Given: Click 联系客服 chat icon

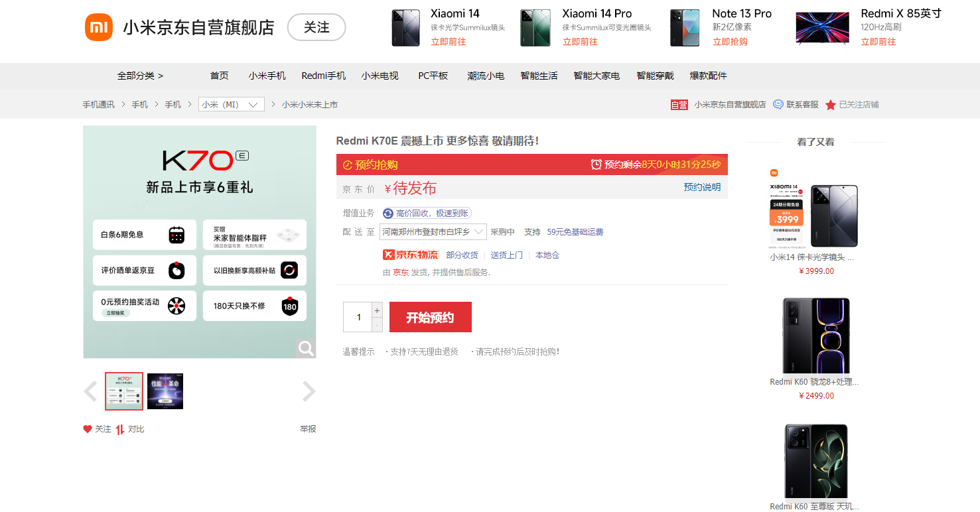Looking at the screenshot, I should [778, 105].
